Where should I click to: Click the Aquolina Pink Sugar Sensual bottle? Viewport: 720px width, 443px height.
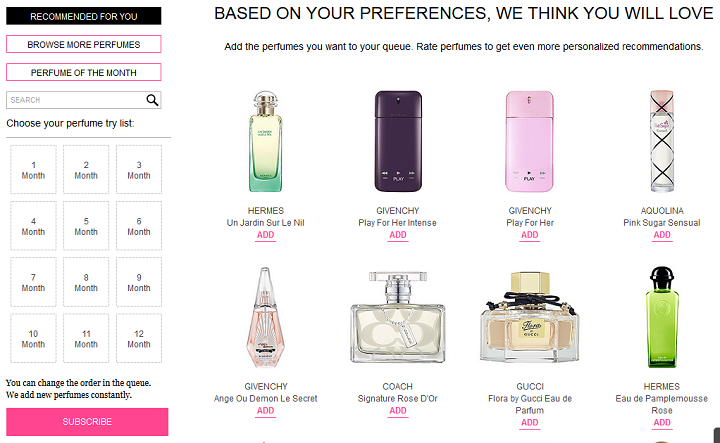click(x=662, y=142)
